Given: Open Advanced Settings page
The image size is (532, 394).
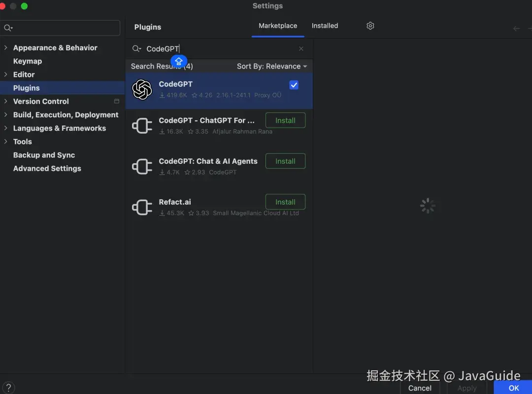Looking at the screenshot, I should tap(47, 169).
